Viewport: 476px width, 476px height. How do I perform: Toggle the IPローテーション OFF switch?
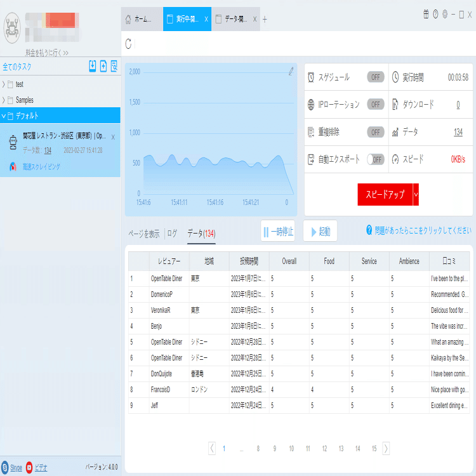[x=376, y=105]
